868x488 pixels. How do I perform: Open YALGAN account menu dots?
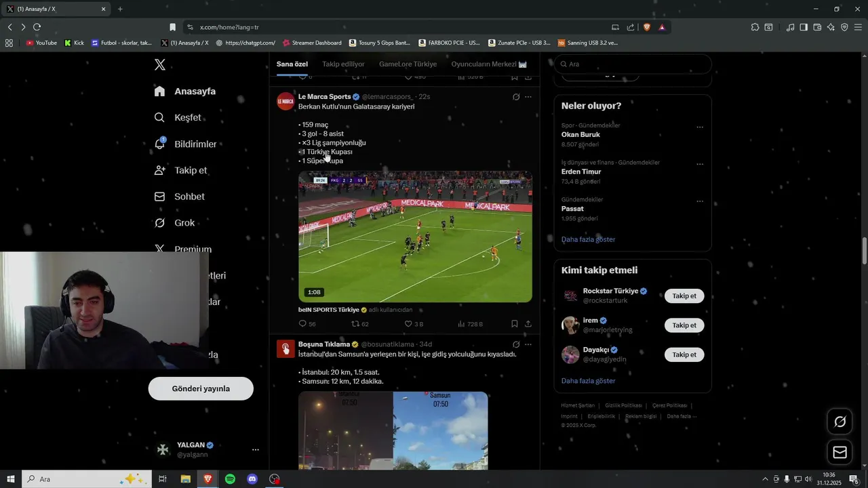click(256, 449)
